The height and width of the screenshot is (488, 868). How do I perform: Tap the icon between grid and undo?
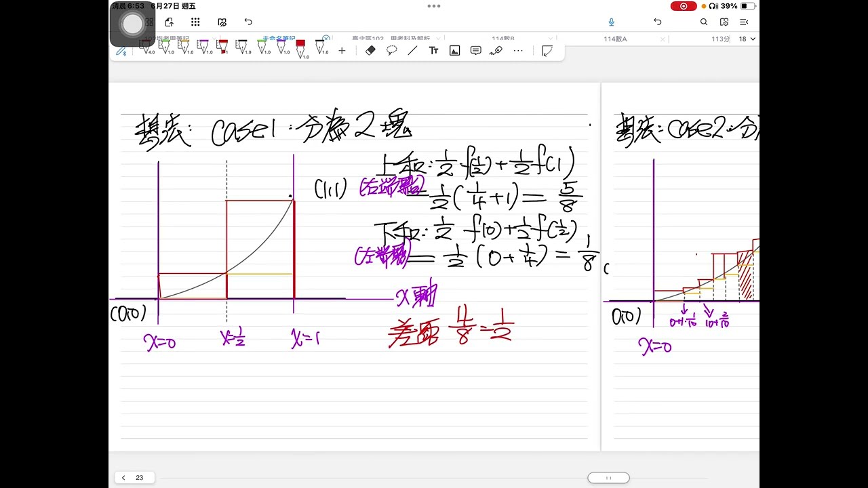click(x=222, y=22)
